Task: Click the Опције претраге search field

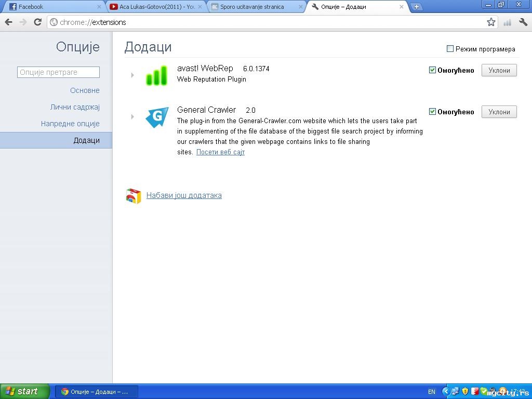Action: pyautogui.click(x=58, y=72)
